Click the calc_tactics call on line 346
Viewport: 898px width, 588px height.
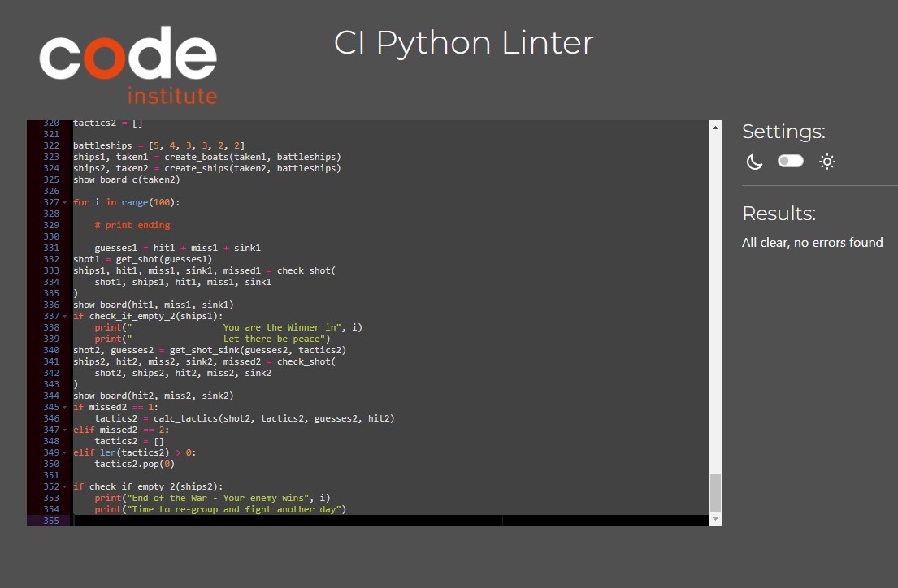[x=275, y=418]
